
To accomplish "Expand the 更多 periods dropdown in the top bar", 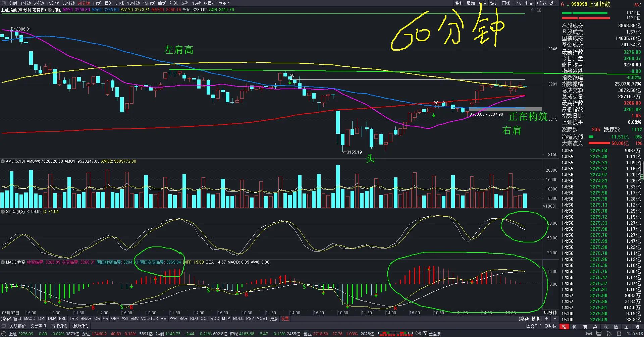I will [224, 3].
